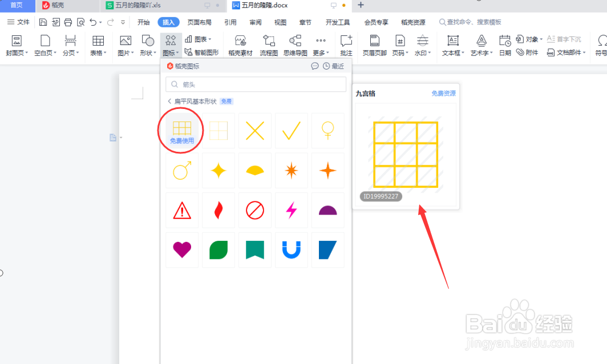The image size is (607, 364).
Task: Select the yellow X cross icon
Action: point(254,131)
